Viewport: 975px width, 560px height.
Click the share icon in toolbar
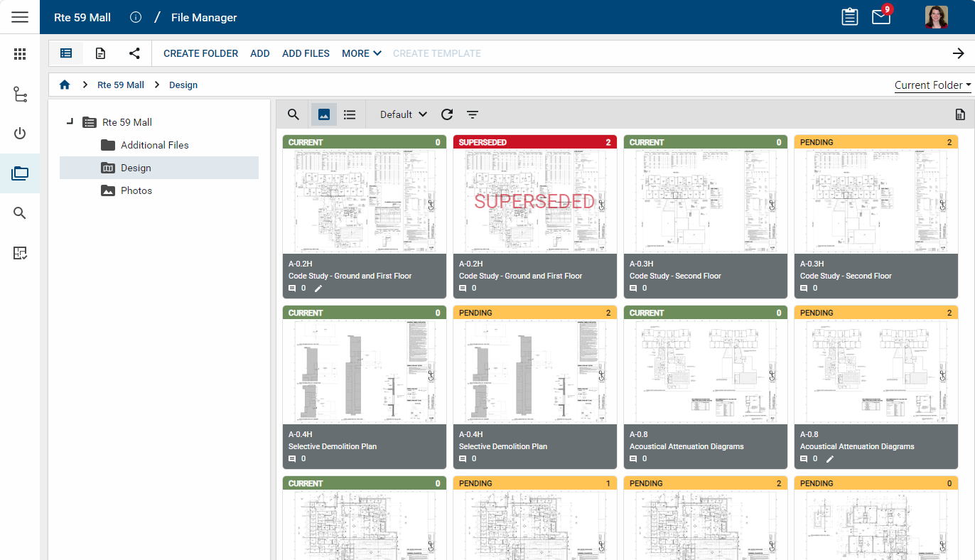(x=134, y=53)
